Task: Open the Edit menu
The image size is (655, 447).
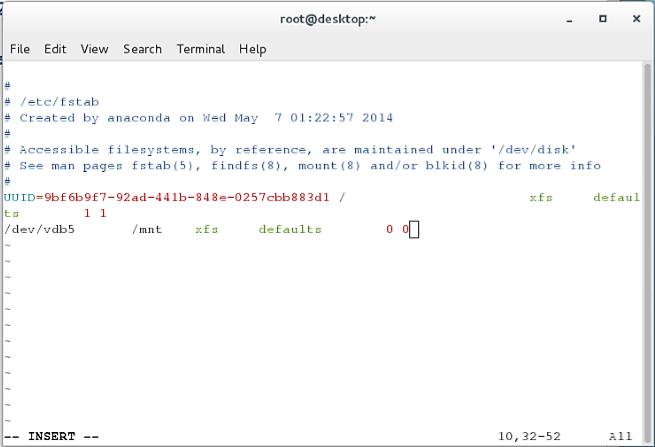Action: (55, 49)
